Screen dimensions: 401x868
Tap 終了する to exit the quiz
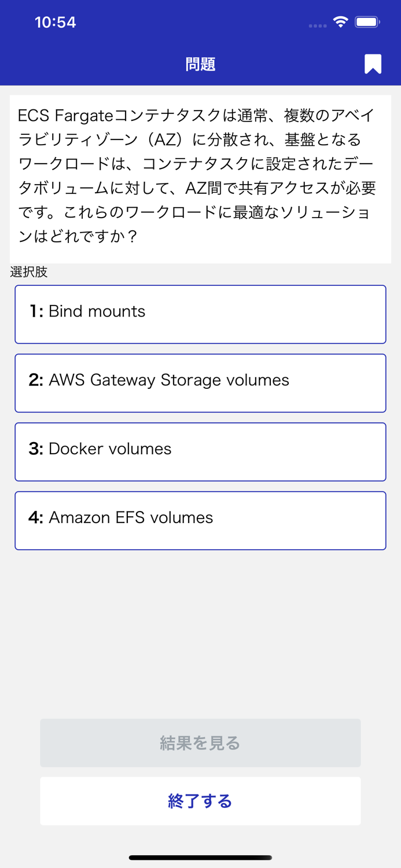(200, 801)
